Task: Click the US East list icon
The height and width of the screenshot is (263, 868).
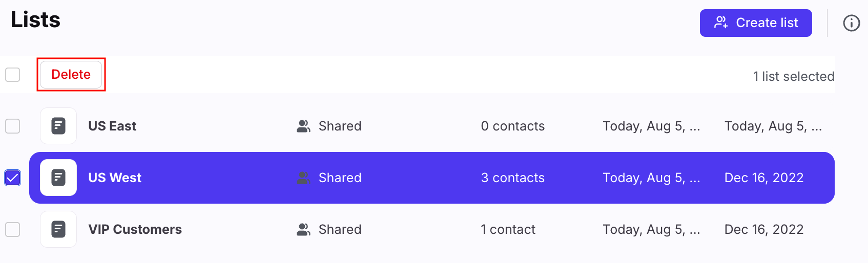Action: click(58, 126)
